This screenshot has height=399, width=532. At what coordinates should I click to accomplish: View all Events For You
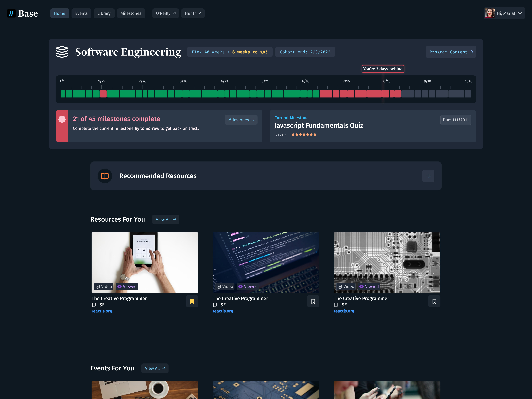pos(155,368)
